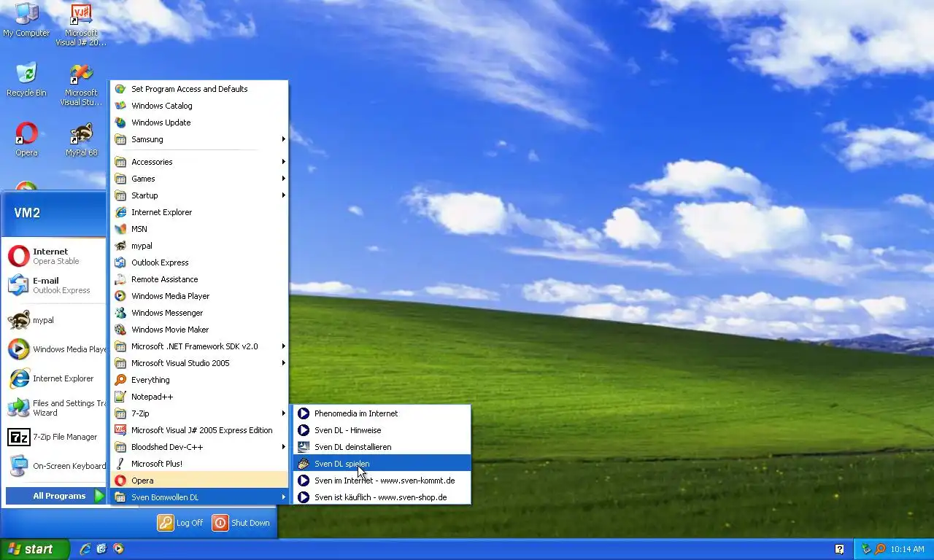
Task: Open Microsoft Visual J# desktop shortcut
Action: [81, 25]
